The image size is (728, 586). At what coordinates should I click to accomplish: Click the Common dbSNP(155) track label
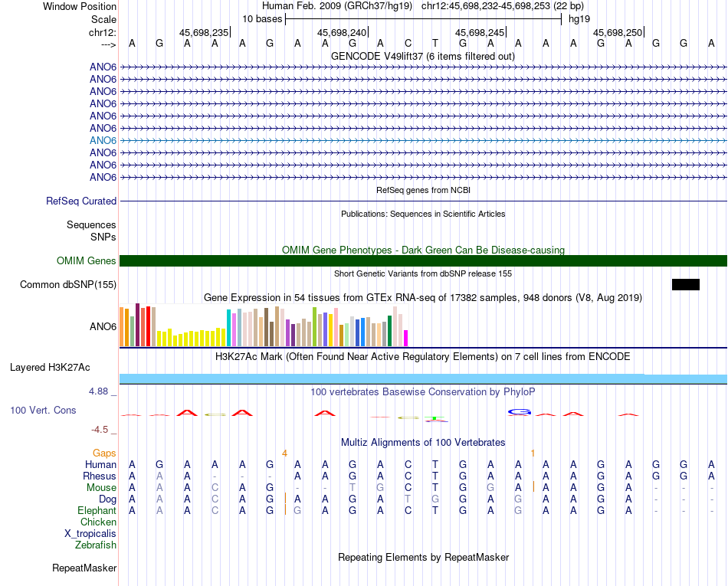point(68,284)
